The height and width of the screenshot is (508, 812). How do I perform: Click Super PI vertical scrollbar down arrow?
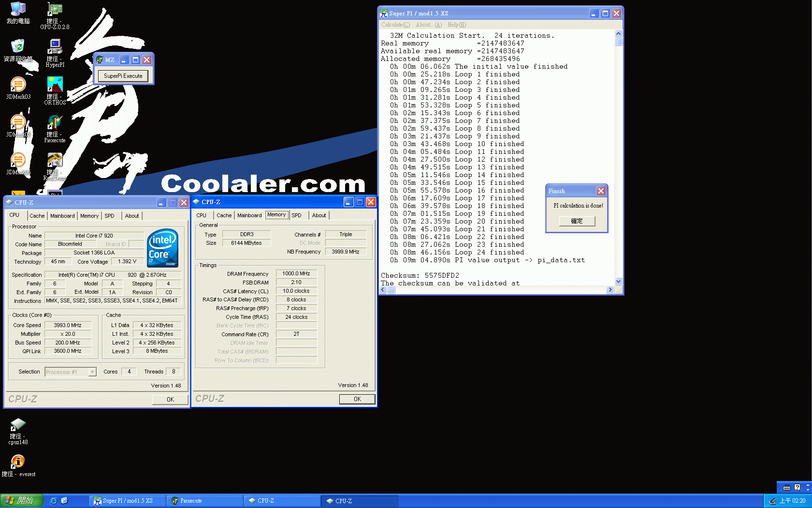pos(618,281)
